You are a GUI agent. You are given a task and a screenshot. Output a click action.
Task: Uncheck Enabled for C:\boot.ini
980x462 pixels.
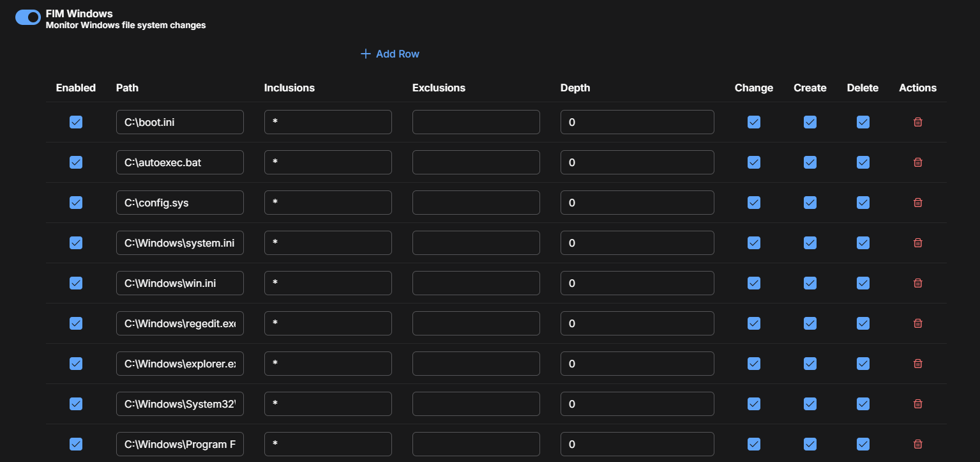pos(76,122)
